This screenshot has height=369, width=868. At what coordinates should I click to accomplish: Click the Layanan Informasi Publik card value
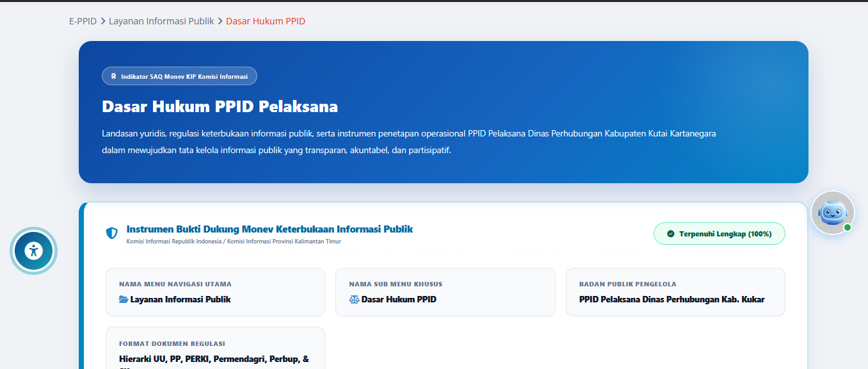point(181,299)
